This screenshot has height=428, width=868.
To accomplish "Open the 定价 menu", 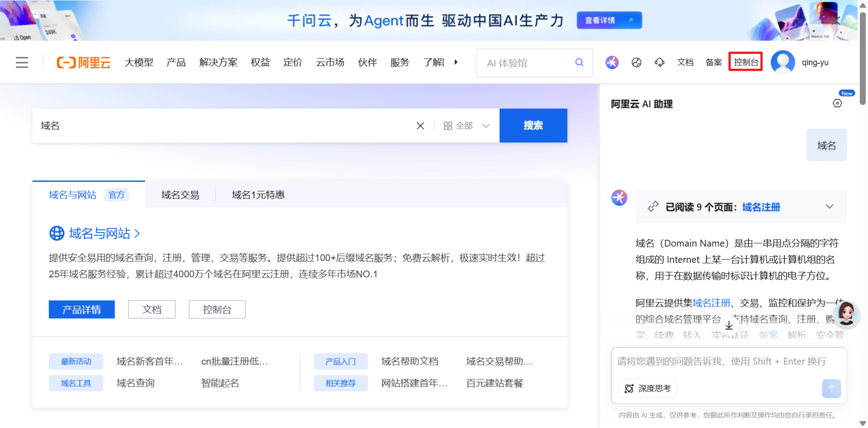I will [293, 63].
